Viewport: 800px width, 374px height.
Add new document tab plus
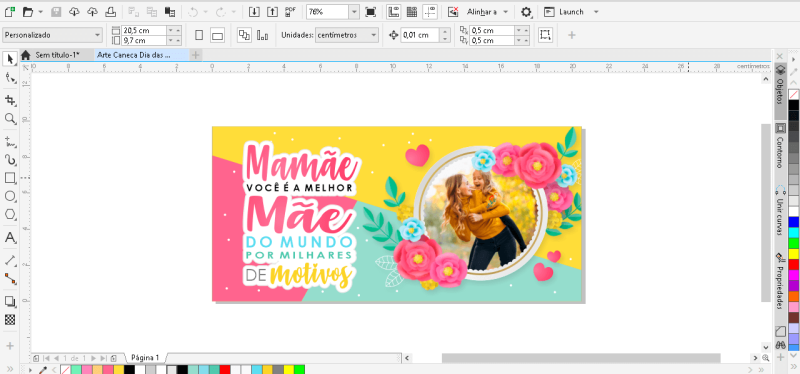coord(196,55)
